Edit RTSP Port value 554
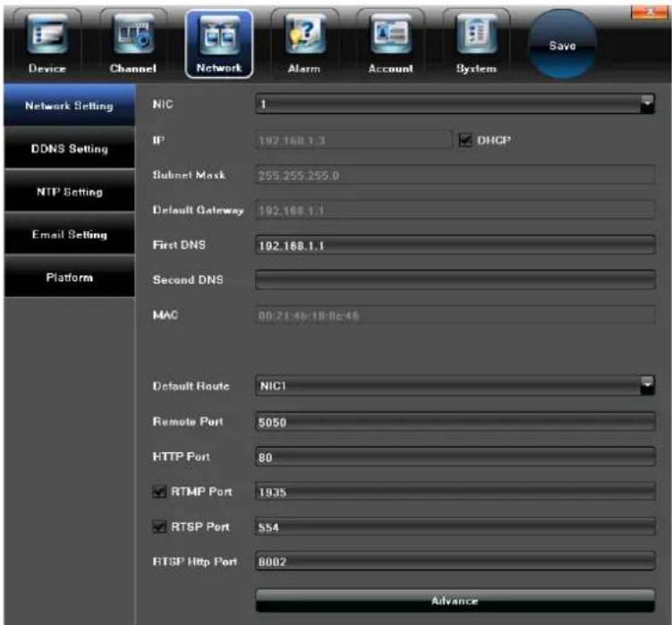 [x=455, y=527]
